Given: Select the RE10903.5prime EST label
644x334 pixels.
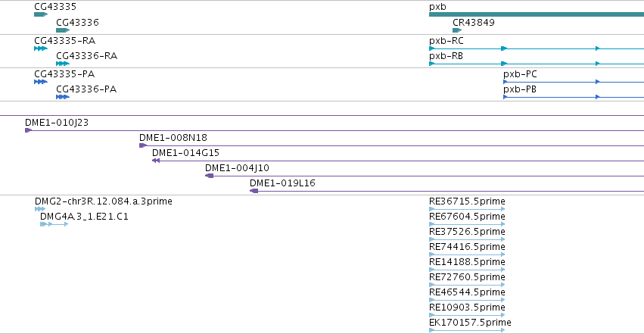Looking at the screenshot, I should pyautogui.click(x=467, y=307).
